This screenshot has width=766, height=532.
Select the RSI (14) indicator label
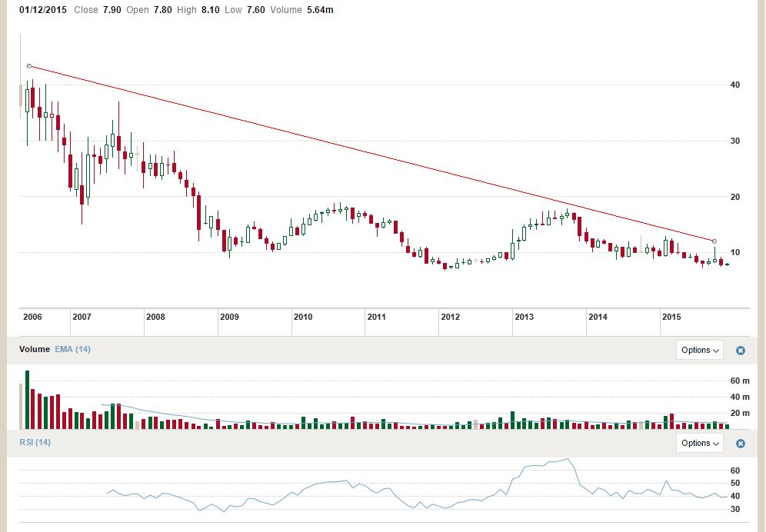(x=35, y=442)
